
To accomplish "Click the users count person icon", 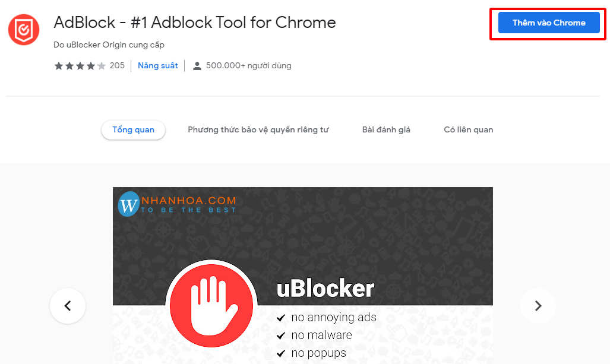I will pos(197,65).
